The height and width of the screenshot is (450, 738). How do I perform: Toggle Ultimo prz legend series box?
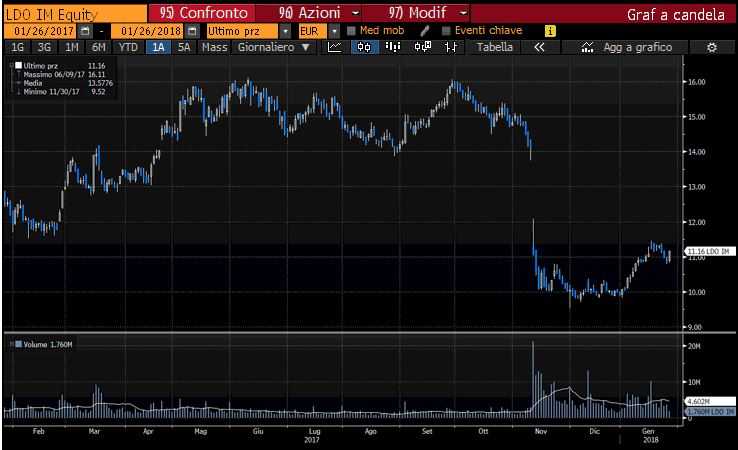coord(18,65)
